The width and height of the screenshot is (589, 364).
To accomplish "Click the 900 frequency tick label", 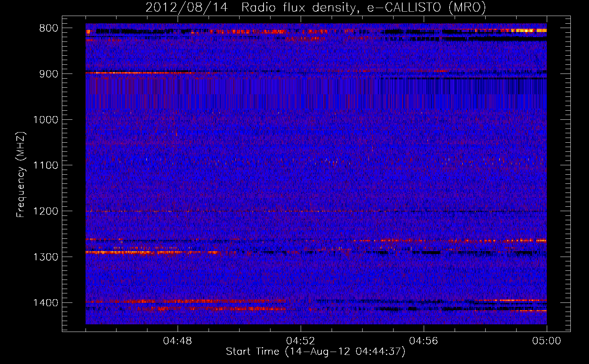I will point(49,74).
